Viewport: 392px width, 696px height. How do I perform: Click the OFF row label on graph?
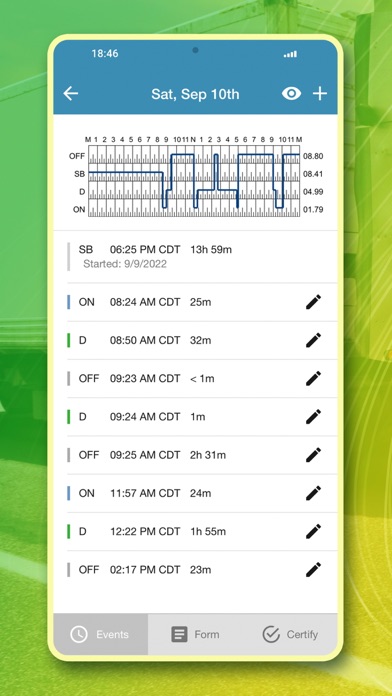pos(77,156)
